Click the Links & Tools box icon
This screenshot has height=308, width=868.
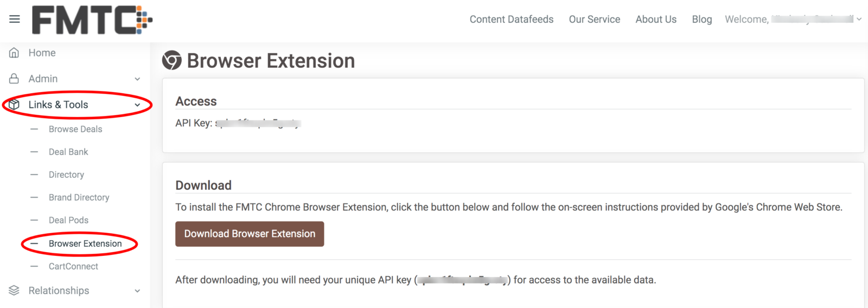pos(14,105)
